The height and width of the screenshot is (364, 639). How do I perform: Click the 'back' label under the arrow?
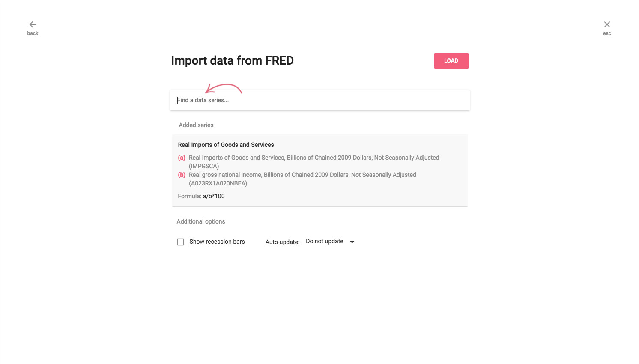[33, 33]
